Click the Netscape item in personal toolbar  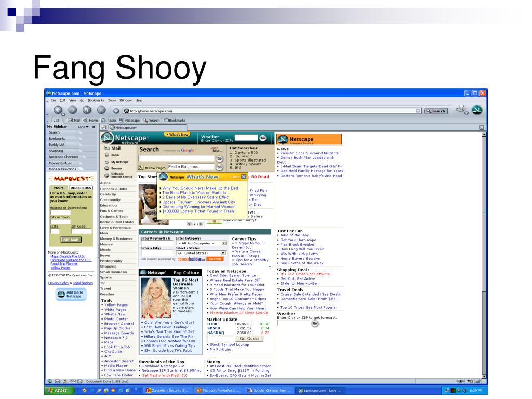click(129, 120)
